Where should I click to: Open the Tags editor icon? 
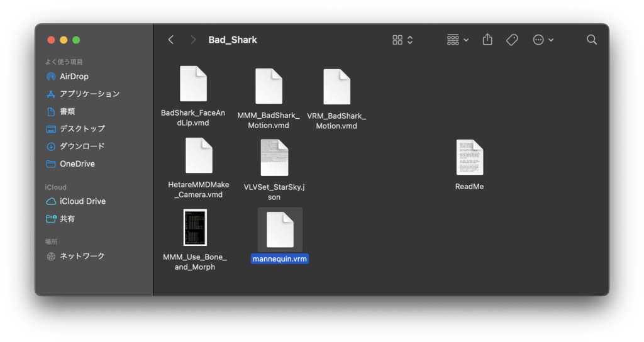512,40
